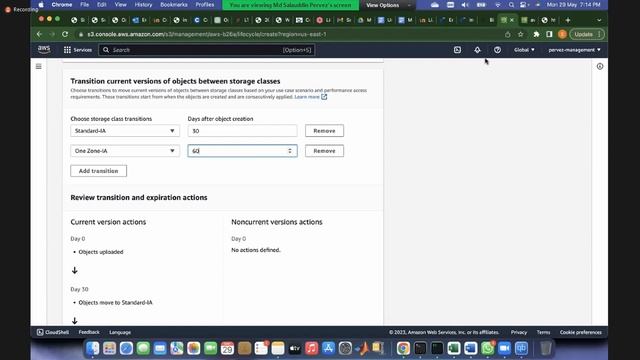
Task: Open the History menu
Action: coord(143,5)
